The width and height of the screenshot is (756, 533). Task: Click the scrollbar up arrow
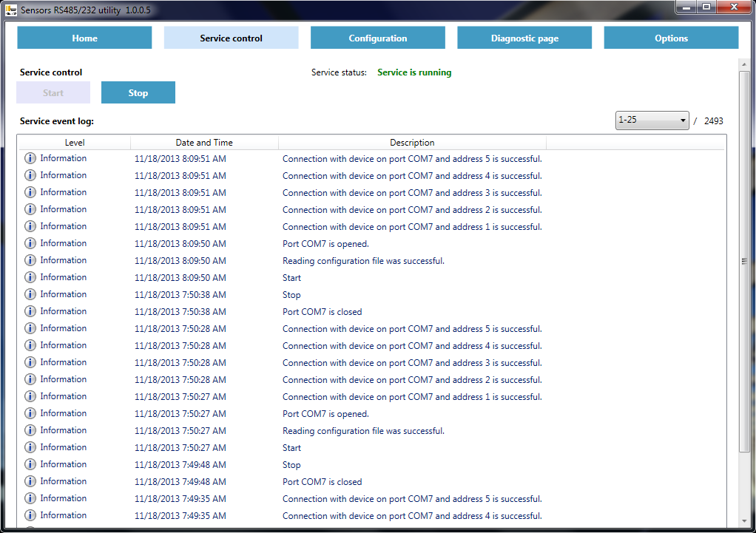744,64
